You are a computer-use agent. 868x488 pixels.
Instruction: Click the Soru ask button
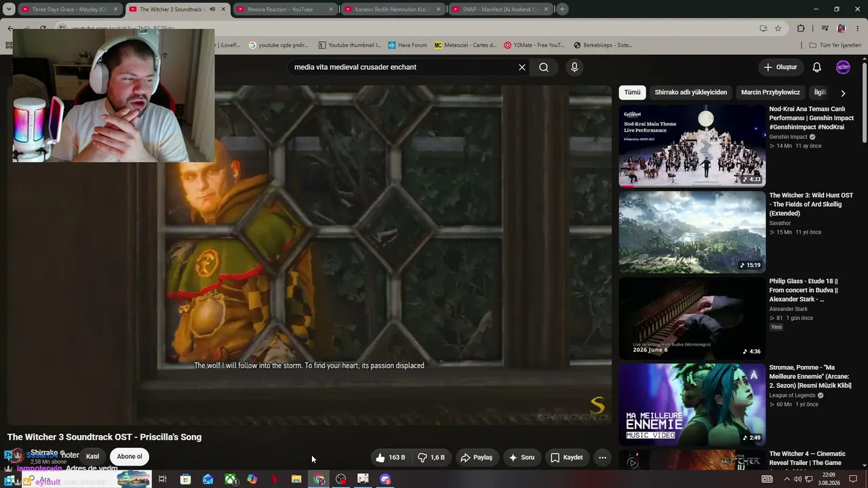521,457
